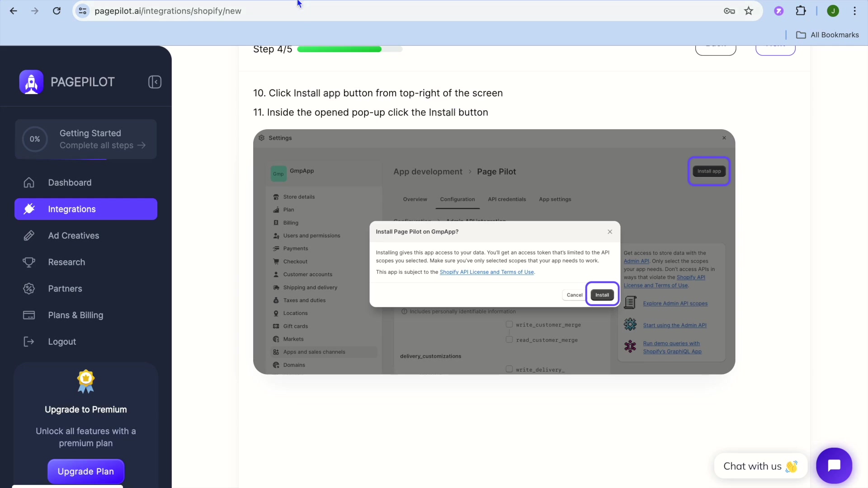Click the Logout exit icon

(x=29, y=342)
